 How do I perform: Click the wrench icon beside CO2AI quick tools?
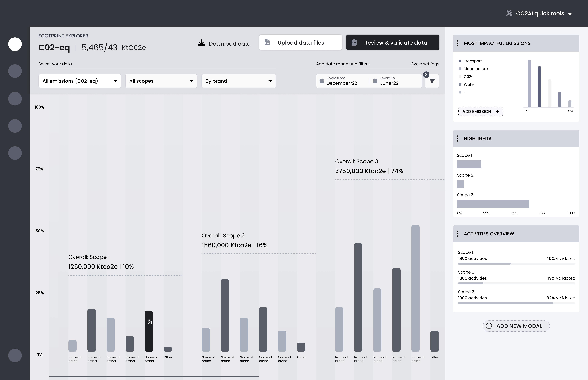(509, 13)
